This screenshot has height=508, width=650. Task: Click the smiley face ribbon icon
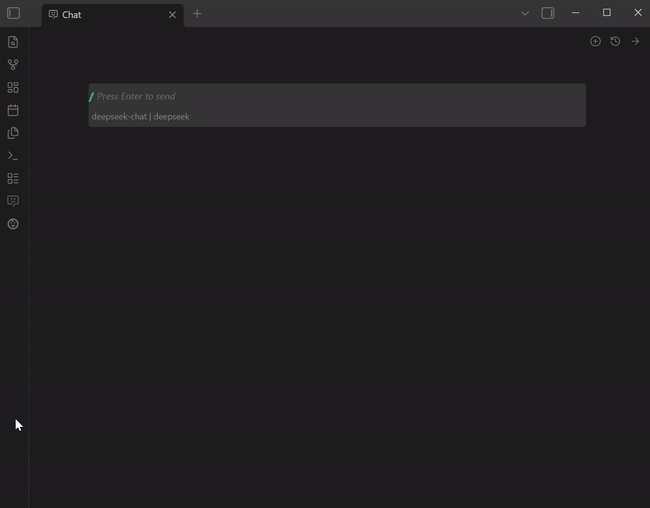[x=13, y=224]
